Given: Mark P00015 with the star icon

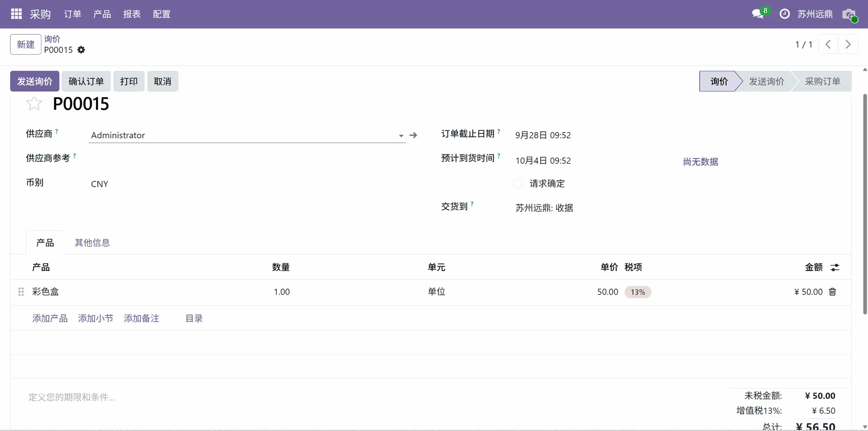Looking at the screenshot, I should pos(34,104).
